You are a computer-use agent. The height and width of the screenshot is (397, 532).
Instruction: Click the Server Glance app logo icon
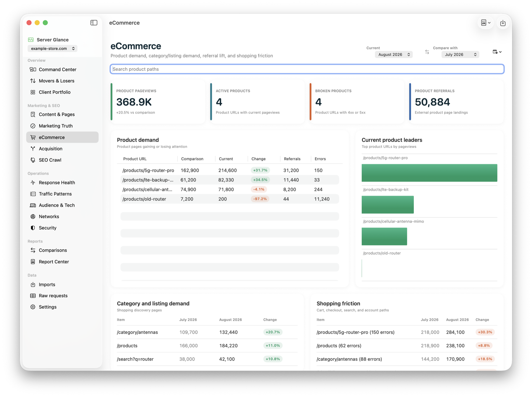pyautogui.click(x=31, y=40)
